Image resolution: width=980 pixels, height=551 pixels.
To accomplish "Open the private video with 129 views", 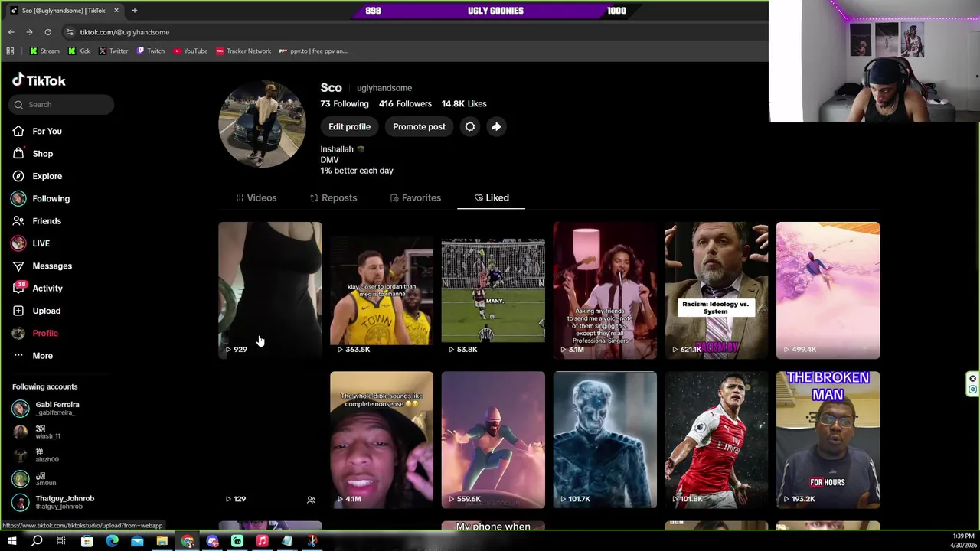I will (270, 440).
